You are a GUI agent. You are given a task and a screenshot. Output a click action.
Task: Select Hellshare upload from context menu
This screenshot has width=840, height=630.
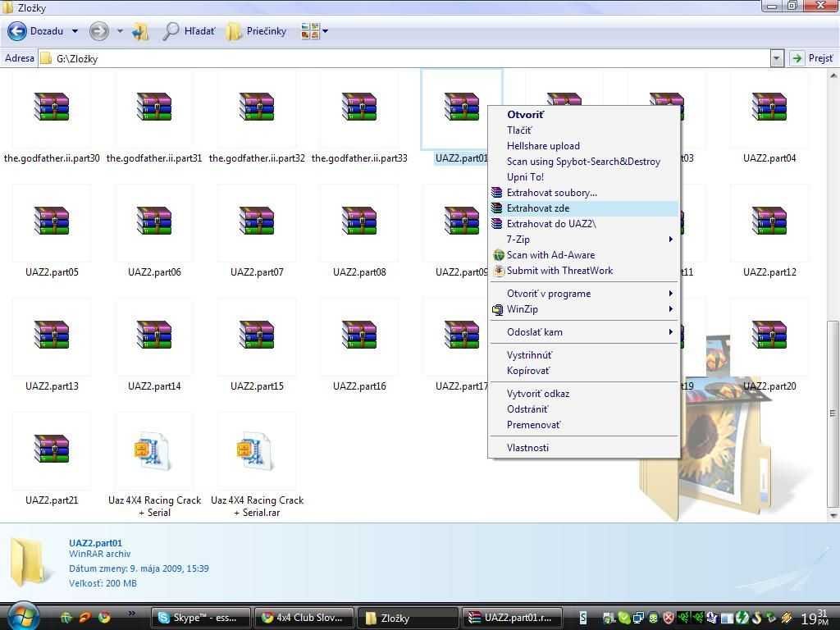584,146
